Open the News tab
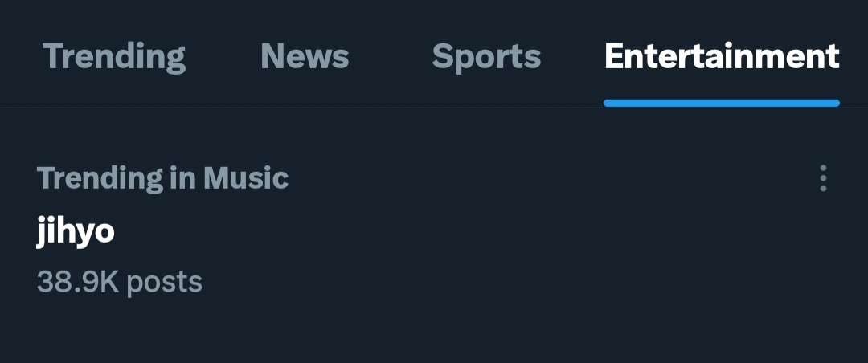 [x=305, y=57]
